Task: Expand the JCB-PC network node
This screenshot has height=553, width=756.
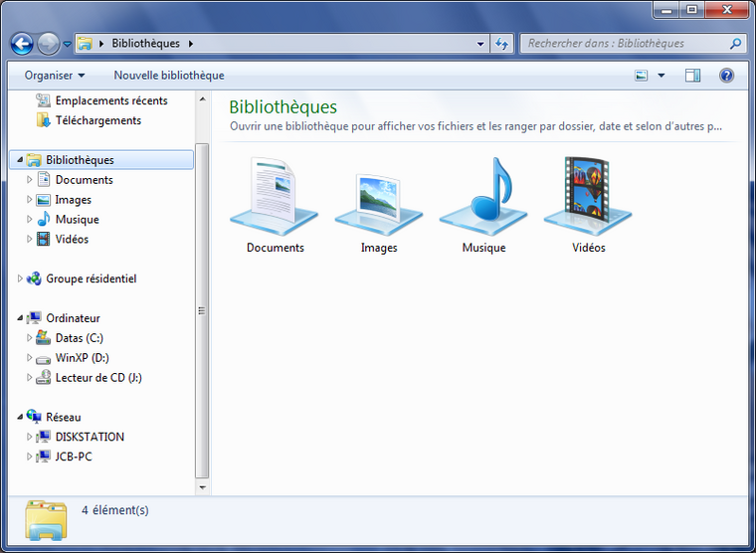Action: click(30, 457)
